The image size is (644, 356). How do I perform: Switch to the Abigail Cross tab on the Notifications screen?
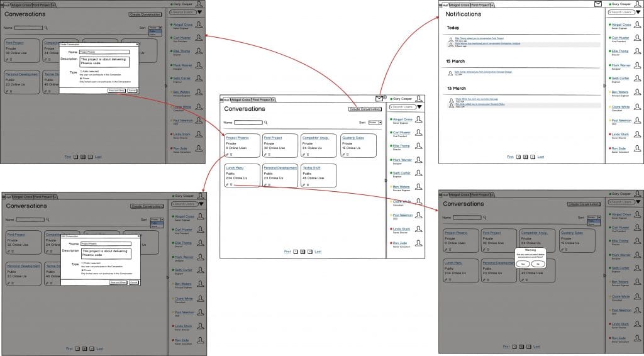460,5
